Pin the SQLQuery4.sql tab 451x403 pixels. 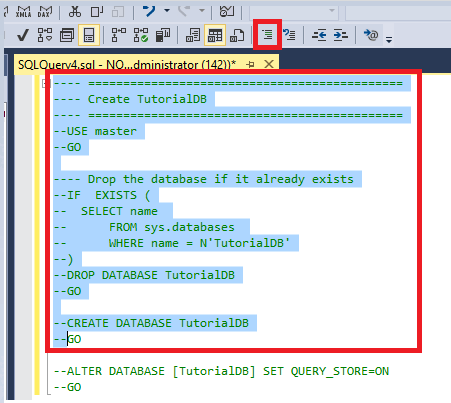click(x=250, y=64)
